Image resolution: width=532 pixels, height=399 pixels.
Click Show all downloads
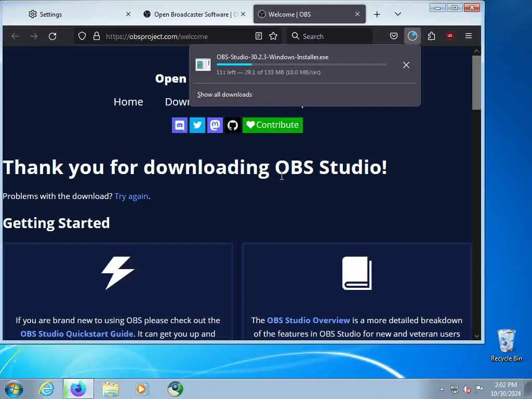[x=224, y=95]
